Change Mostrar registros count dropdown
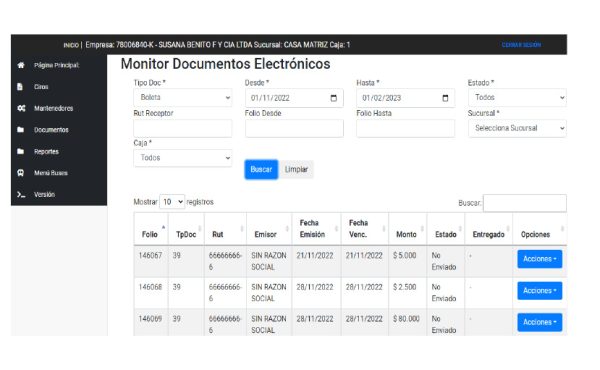This screenshot has width=600, height=370. click(x=172, y=202)
